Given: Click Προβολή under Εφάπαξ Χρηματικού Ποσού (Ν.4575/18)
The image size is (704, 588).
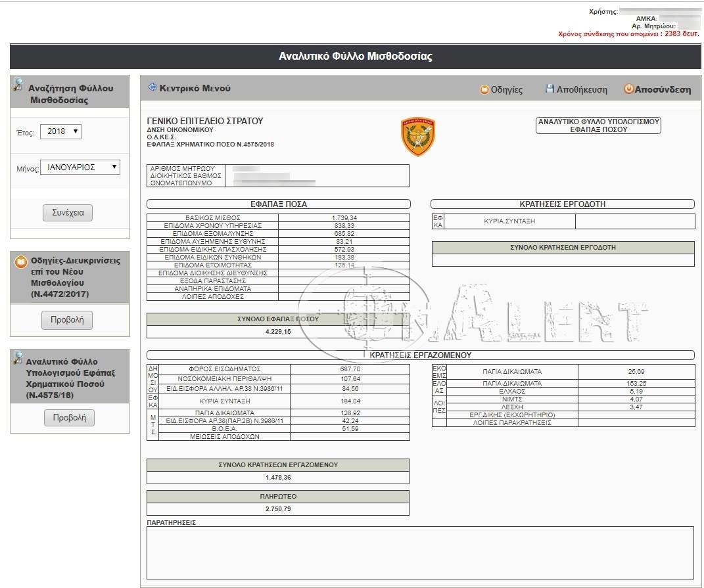Looking at the screenshot, I should [69, 418].
